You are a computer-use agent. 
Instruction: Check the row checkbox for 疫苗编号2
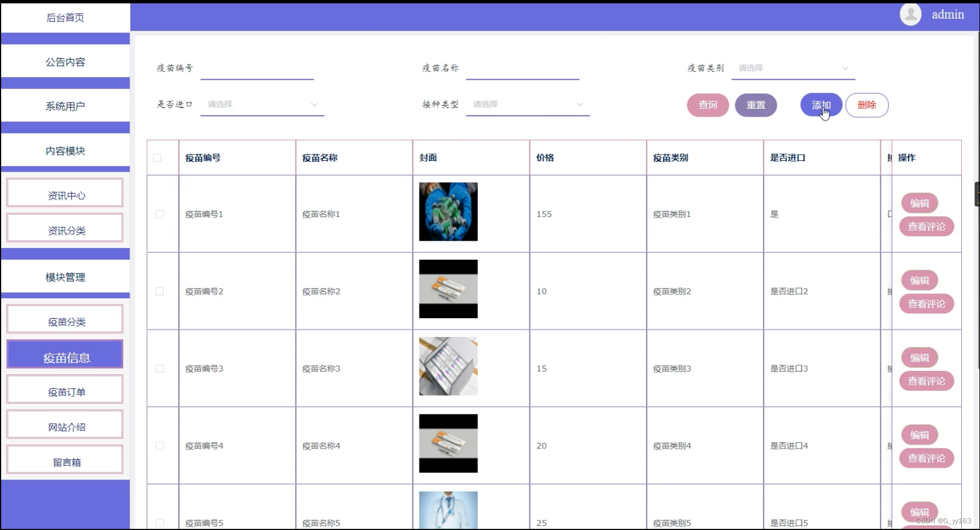pyautogui.click(x=160, y=291)
